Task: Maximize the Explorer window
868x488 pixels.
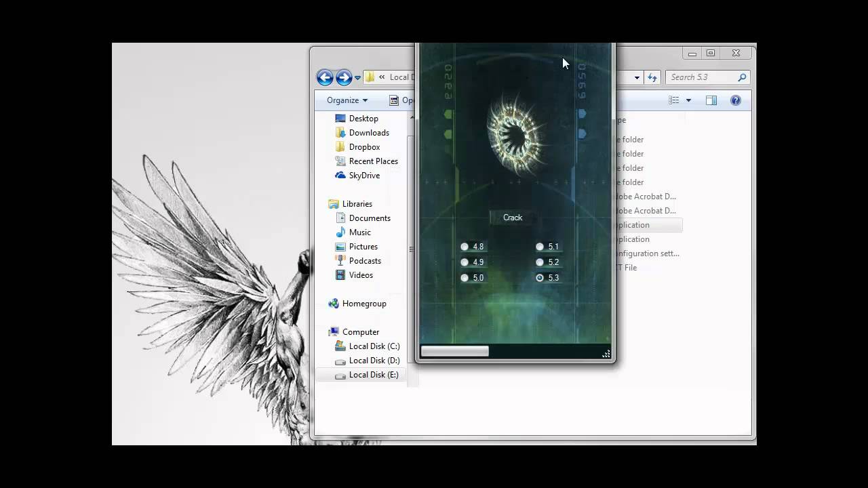Action: 711,53
